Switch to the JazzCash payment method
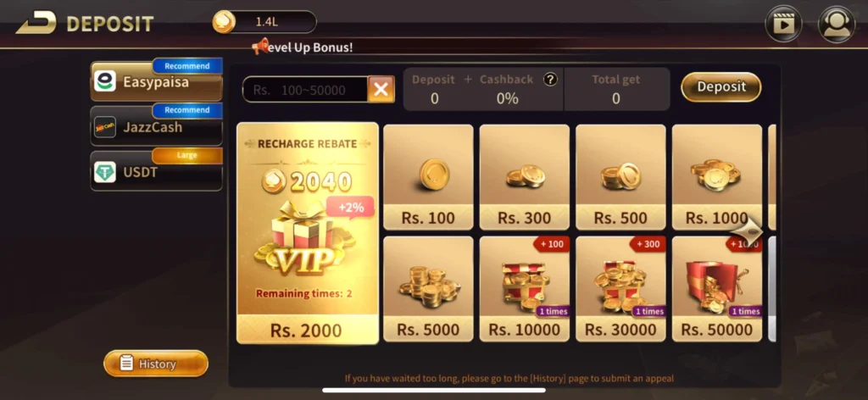Image resolution: width=868 pixels, height=400 pixels. (156, 125)
